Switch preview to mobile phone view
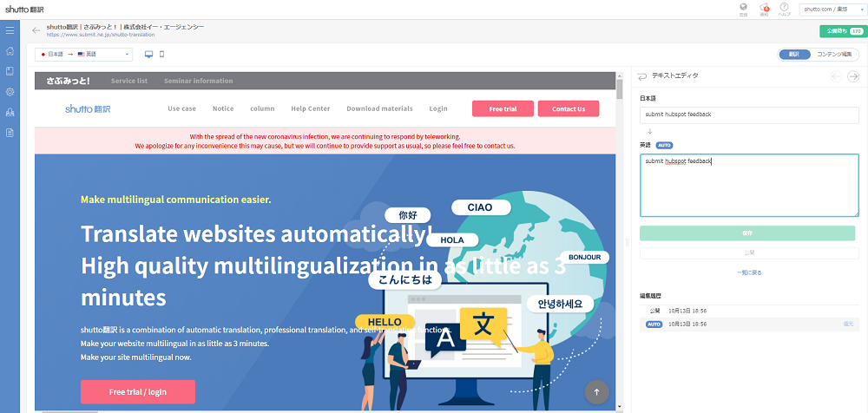Viewport: 868px width, 413px height. 161,55
